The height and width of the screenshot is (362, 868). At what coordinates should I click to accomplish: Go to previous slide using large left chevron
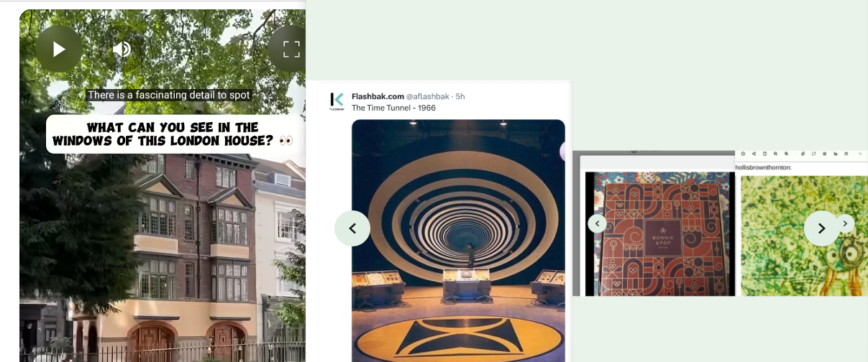tap(352, 228)
